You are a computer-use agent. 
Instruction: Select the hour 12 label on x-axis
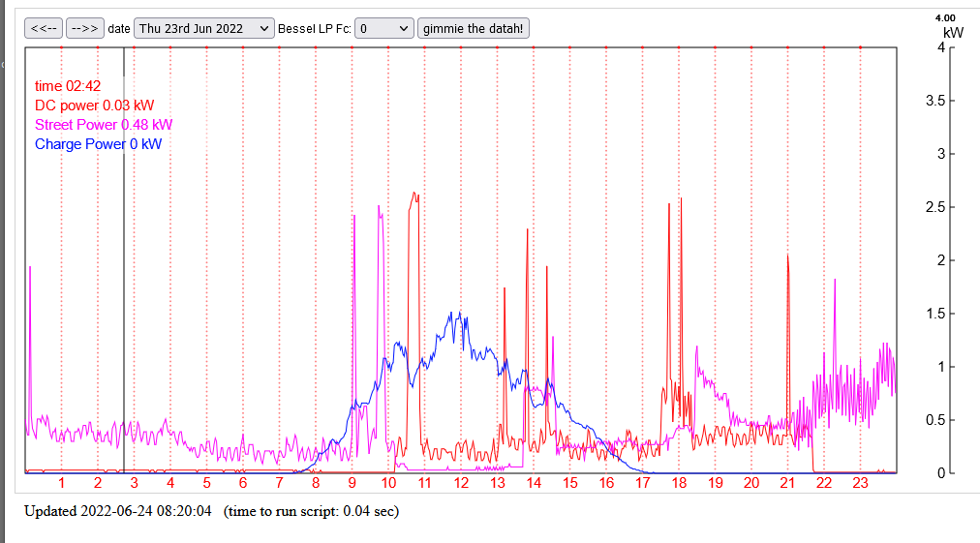(461, 483)
